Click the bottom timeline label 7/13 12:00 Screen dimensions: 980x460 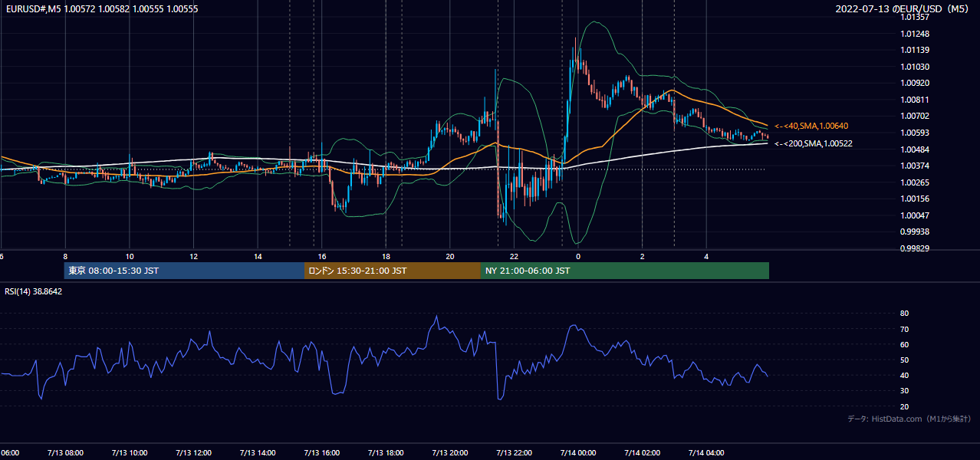[193, 452]
